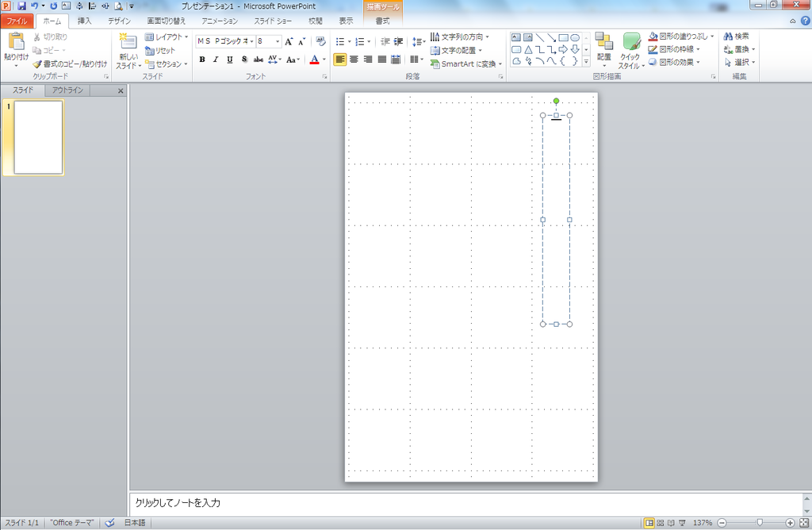Open the Layout (レイアウト) dropdown
The height and width of the screenshot is (530, 812).
[167, 36]
